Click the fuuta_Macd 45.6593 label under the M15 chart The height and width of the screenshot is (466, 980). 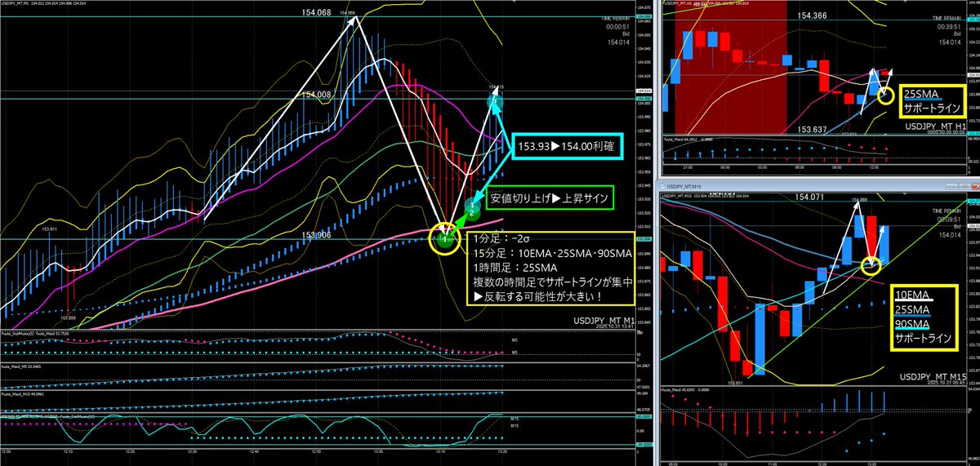coord(684,390)
